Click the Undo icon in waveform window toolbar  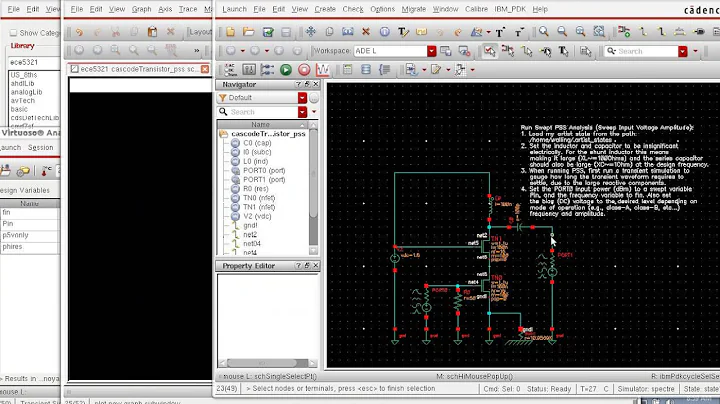click(79, 32)
